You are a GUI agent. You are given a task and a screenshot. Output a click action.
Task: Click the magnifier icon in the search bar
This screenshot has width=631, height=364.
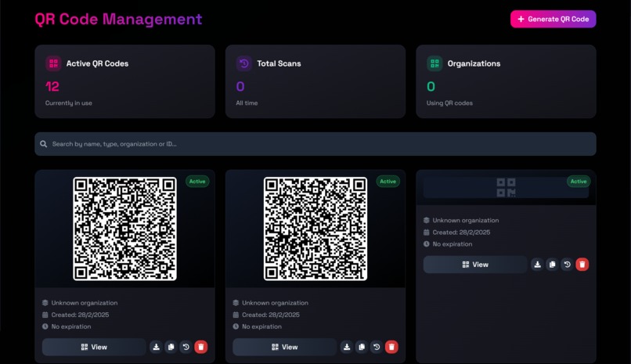point(44,144)
